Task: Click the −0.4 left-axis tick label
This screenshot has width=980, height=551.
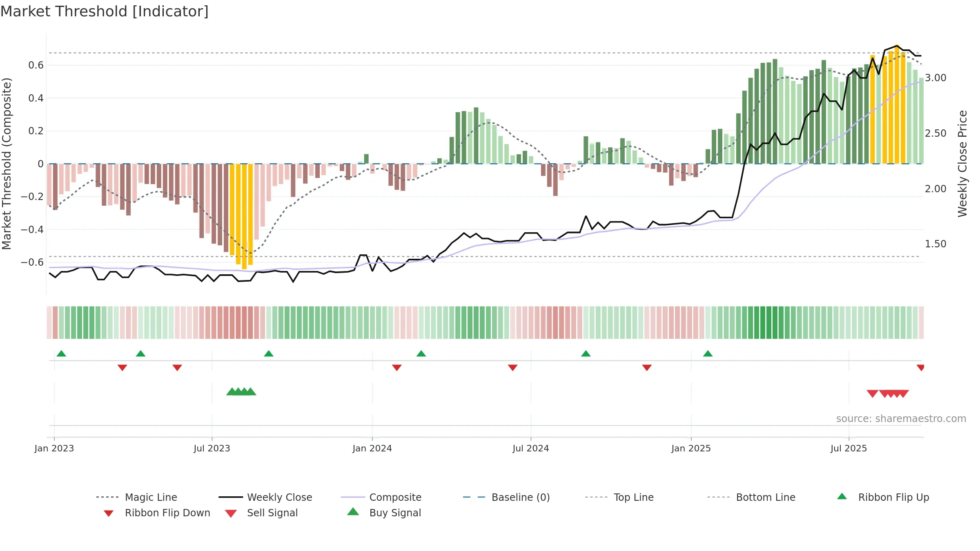Action: tap(32, 229)
